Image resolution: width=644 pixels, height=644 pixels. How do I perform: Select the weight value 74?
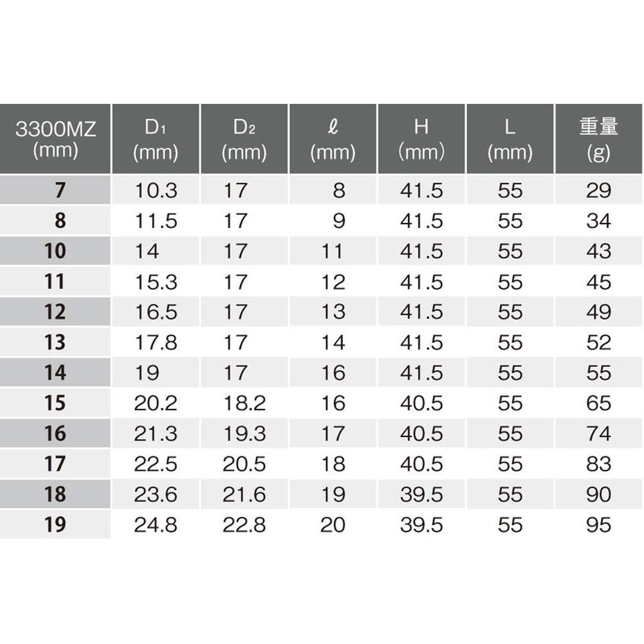point(598,434)
